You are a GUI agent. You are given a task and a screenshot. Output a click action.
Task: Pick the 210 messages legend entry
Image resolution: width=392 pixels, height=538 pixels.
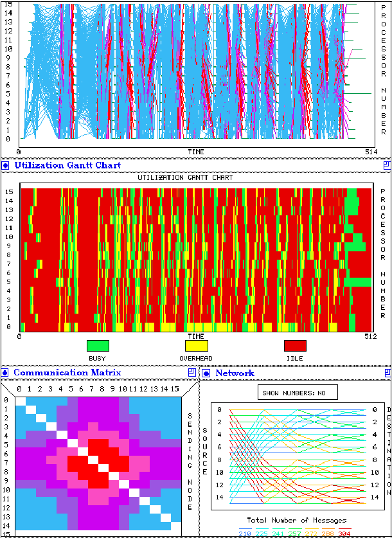point(245,532)
